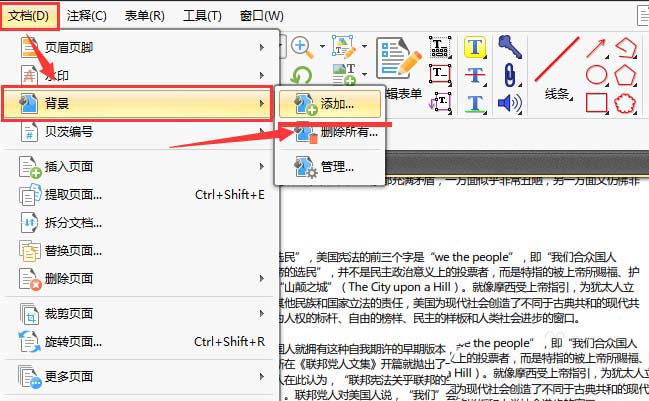Open the 文档(D) menu
This screenshot has width=649, height=401.
pyautogui.click(x=29, y=16)
